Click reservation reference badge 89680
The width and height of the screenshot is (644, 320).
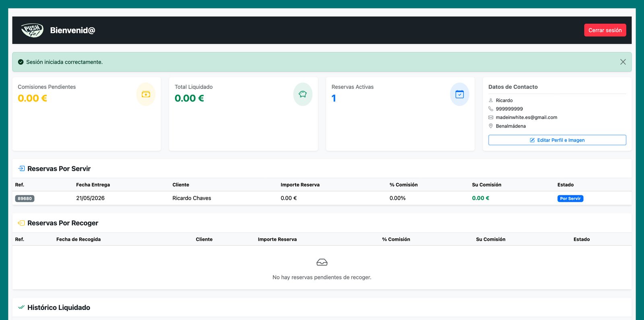coord(25,199)
